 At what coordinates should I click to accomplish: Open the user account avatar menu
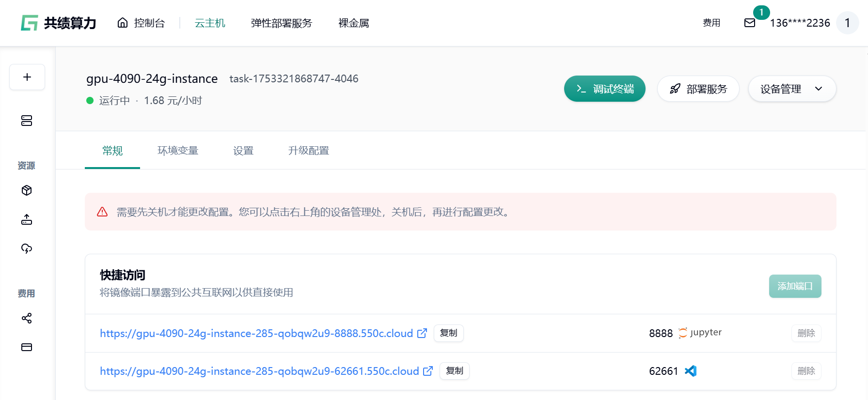click(847, 23)
